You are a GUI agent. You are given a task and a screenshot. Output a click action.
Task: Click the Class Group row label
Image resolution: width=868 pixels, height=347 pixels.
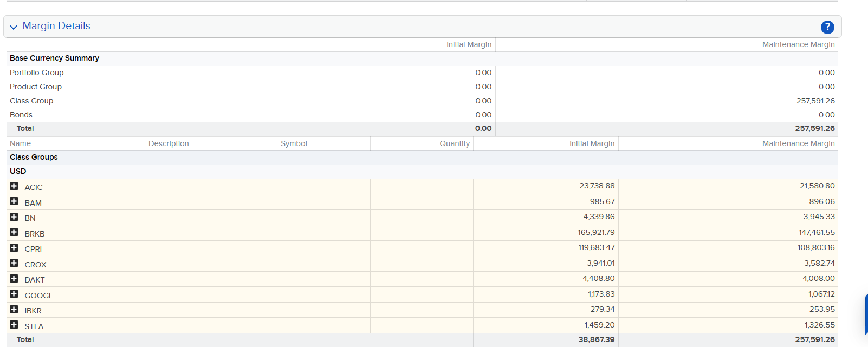coord(31,101)
